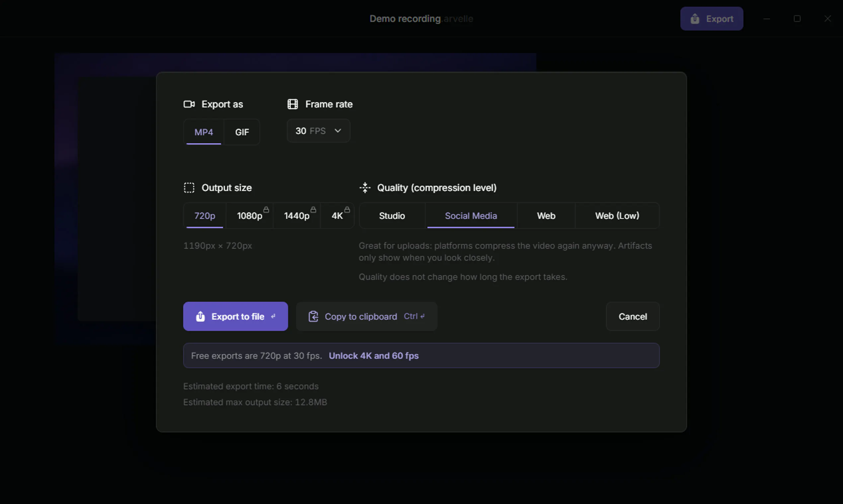Click the film strip icon beside Frame rate
843x504 pixels.
(x=292, y=104)
